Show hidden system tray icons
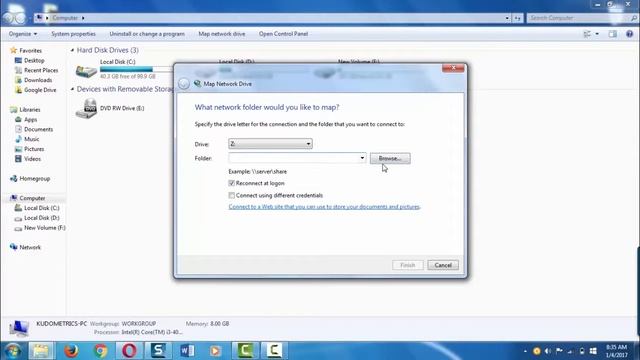640x360 pixels. pyautogui.click(x=525, y=351)
